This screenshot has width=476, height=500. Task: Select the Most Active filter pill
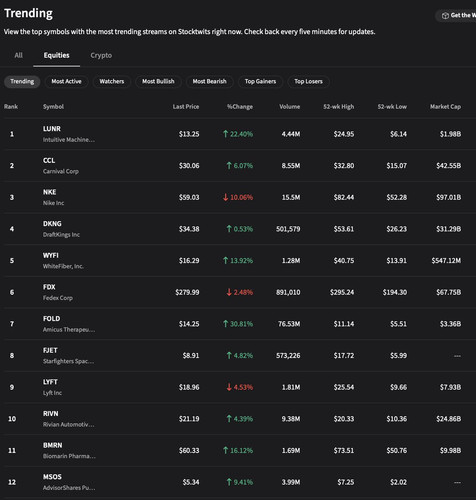tap(66, 81)
